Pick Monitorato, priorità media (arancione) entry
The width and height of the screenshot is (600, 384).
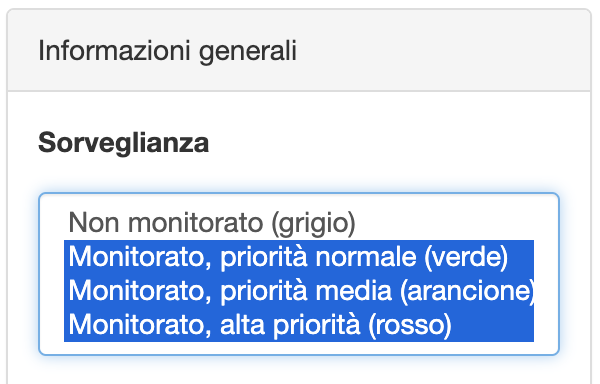299,291
